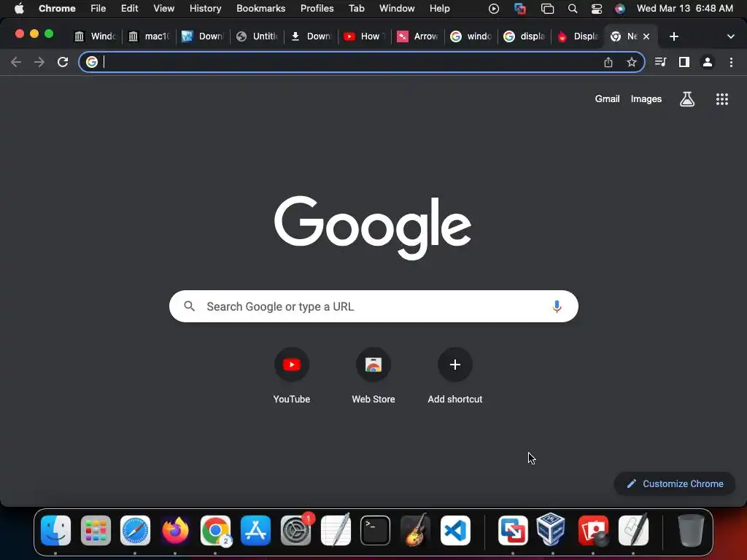Open Google Images link
This screenshot has width=747, height=560.
point(646,99)
